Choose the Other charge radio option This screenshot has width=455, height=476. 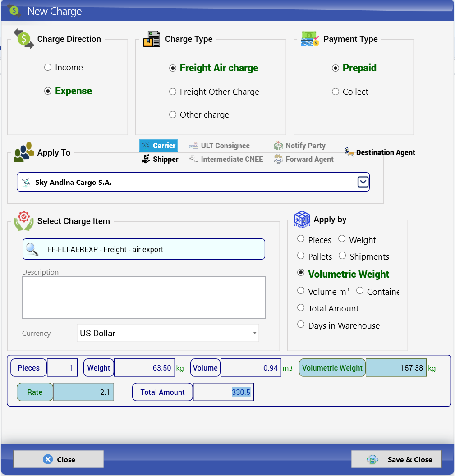(173, 114)
